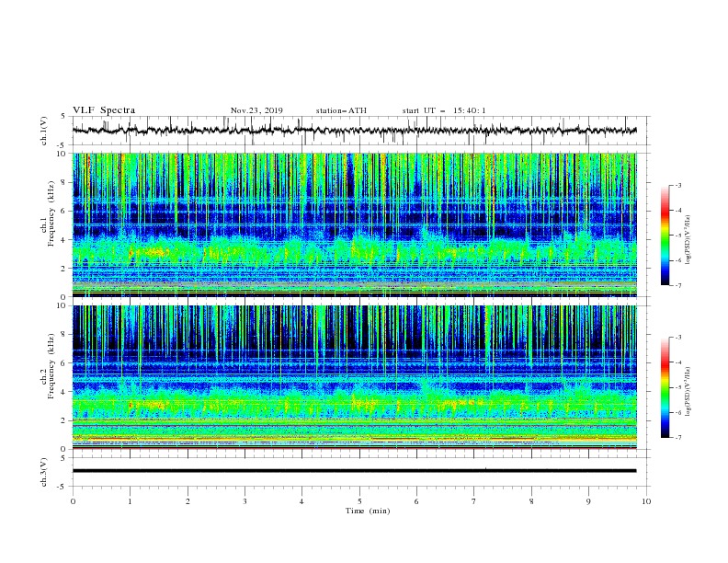Click the date 'Nov.23, 2019'
Viewport: 728px width, 563px height.
pyautogui.click(x=256, y=110)
